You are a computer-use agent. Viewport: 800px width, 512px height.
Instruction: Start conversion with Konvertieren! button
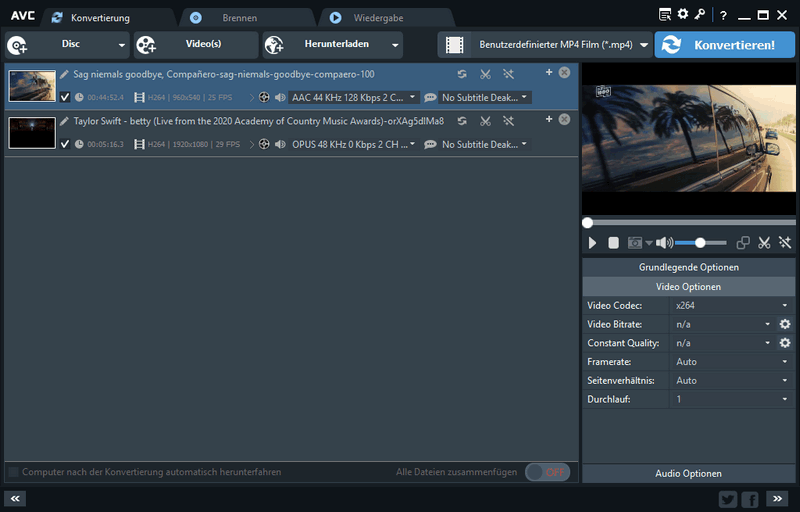point(724,45)
